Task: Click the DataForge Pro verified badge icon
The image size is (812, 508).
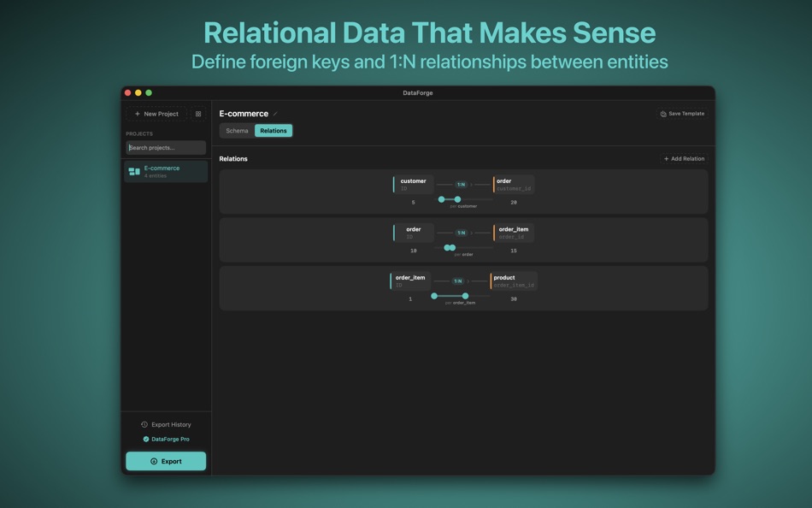Action: point(144,439)
